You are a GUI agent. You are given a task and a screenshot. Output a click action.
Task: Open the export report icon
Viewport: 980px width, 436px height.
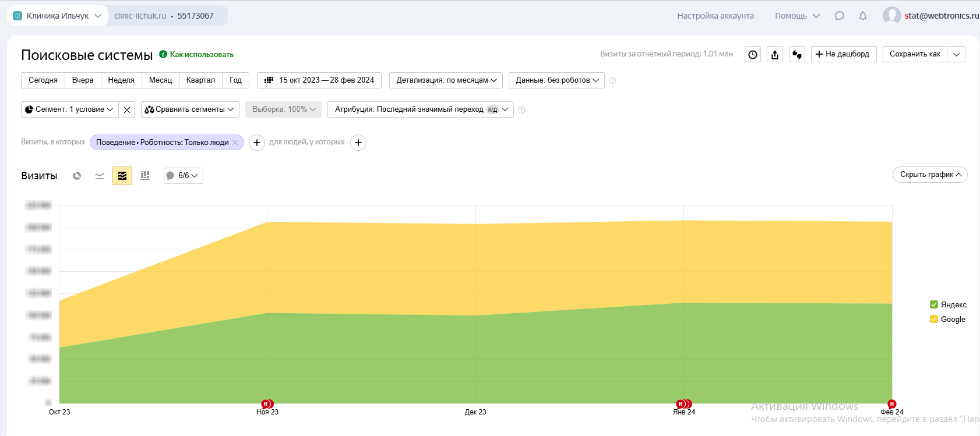[x=775, y=54]
